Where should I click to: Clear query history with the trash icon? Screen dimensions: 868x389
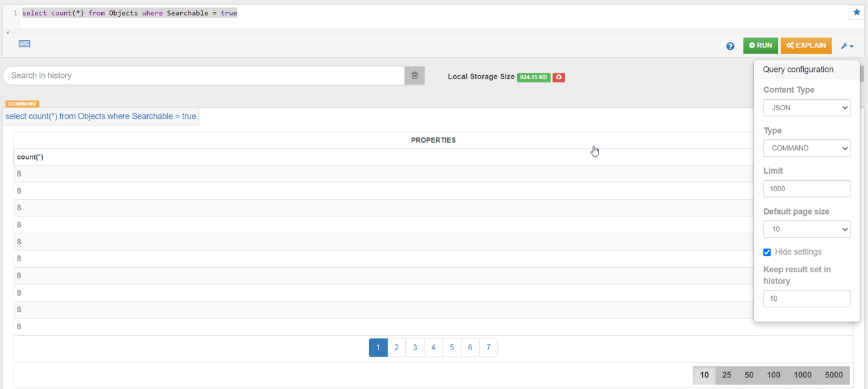click(415, 75)
